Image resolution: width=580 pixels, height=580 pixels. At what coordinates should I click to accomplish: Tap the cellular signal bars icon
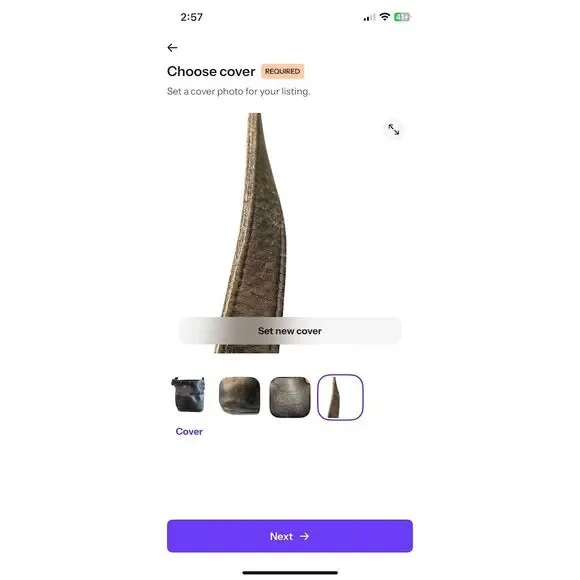[369, 17]
